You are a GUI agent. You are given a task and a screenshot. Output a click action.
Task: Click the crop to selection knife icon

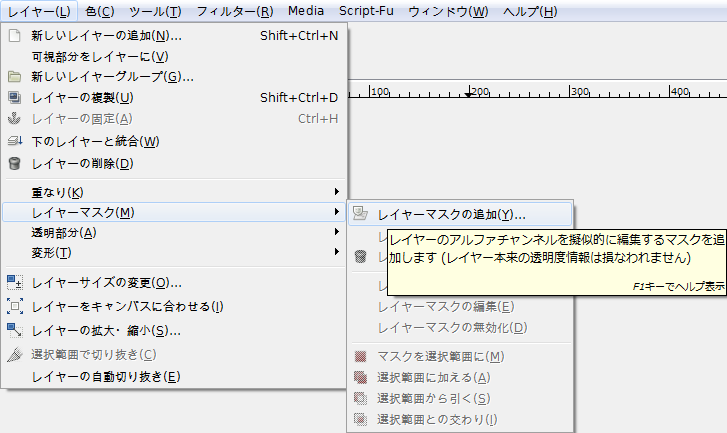[15, 354]
